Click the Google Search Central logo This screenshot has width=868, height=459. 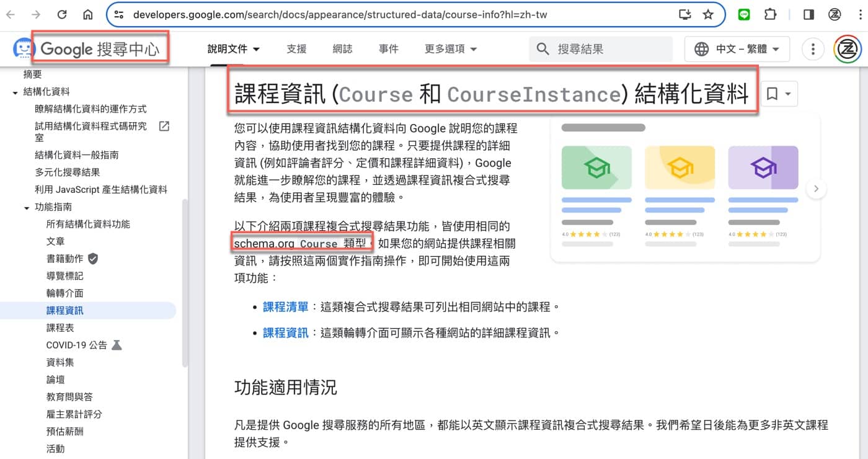coord(24,48)
